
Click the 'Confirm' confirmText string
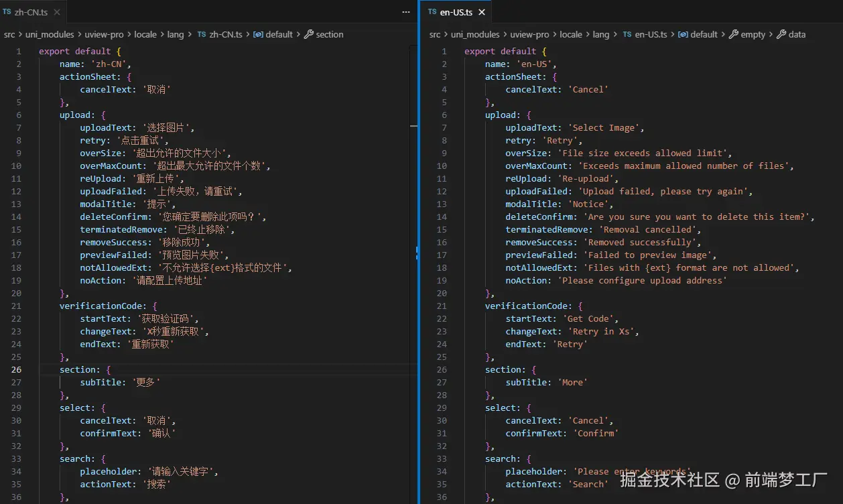(595, 433)
